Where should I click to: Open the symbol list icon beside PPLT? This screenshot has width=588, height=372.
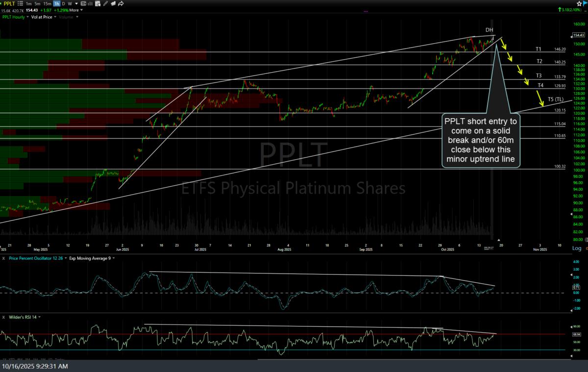tap(21, 3)
